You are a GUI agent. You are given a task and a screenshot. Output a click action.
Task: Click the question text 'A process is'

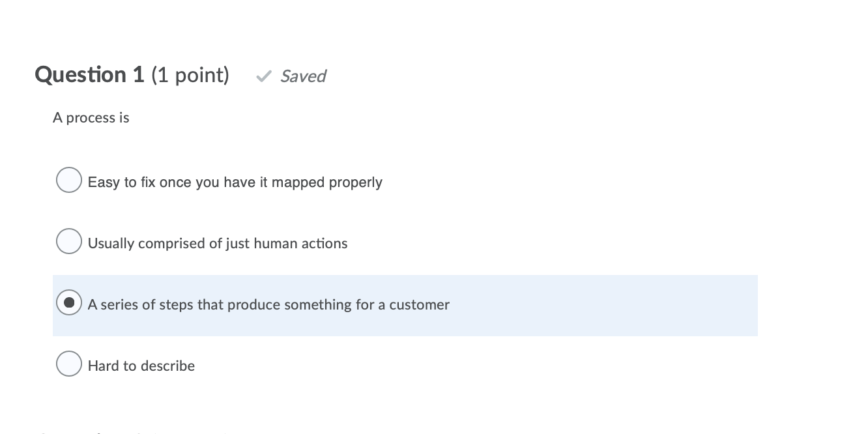[x=91, y=118]
